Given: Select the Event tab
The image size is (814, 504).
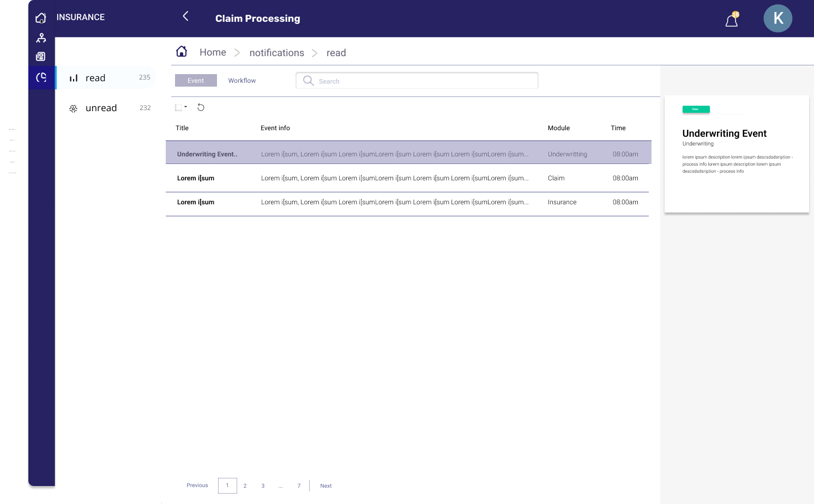Looking at the screenshot, I should (196, 81).
